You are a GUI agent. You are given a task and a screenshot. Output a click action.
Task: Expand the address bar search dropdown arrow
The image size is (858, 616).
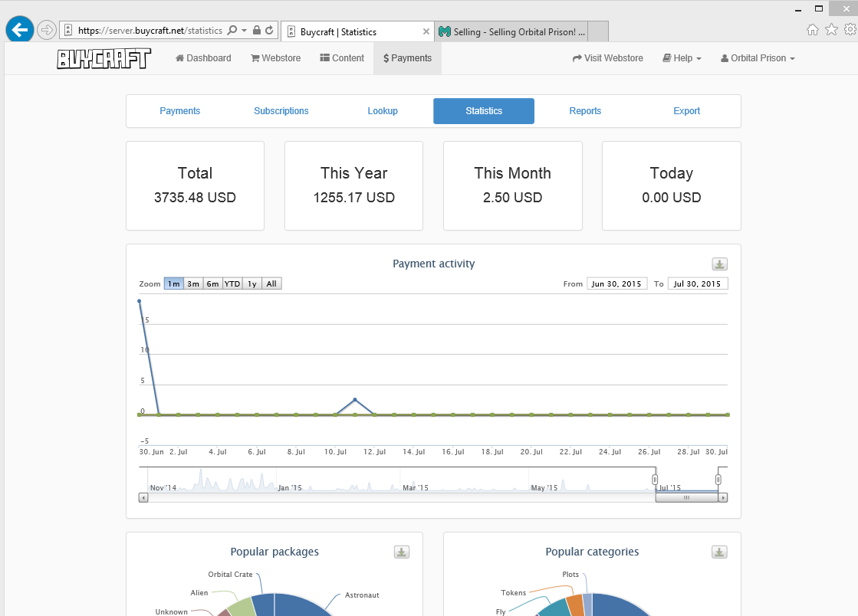(244, 31)
